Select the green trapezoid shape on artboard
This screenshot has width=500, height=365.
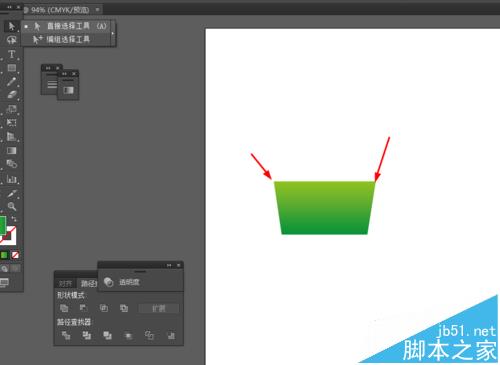[x=324, y=208]
